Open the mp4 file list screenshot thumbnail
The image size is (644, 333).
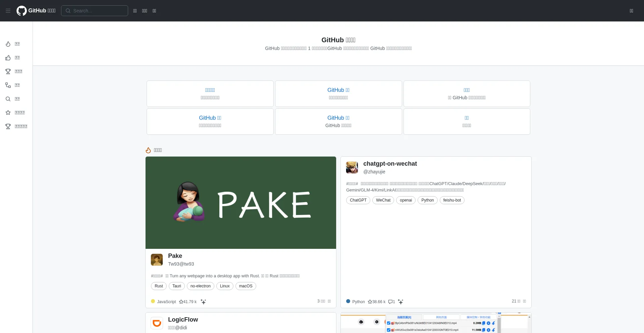[x=436, y=323]
